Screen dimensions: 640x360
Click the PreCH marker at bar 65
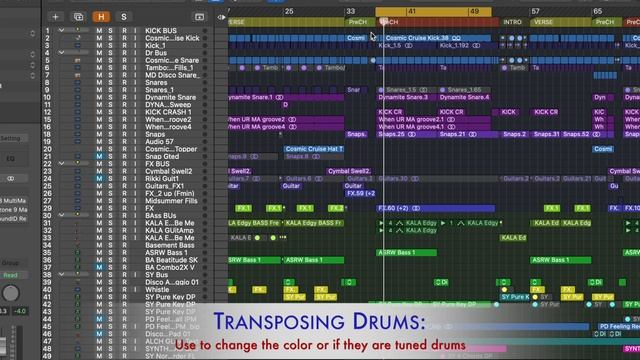click(607, 22)
